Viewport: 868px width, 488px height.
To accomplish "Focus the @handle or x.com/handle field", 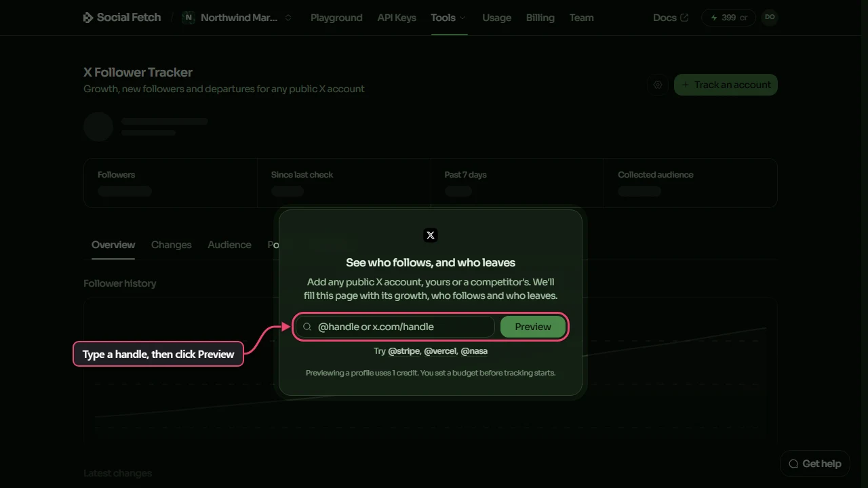I will tap(395, 327).
